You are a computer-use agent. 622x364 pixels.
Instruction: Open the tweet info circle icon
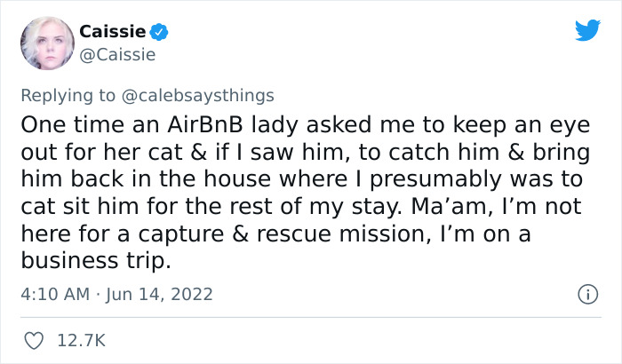(x=586, y=293)
